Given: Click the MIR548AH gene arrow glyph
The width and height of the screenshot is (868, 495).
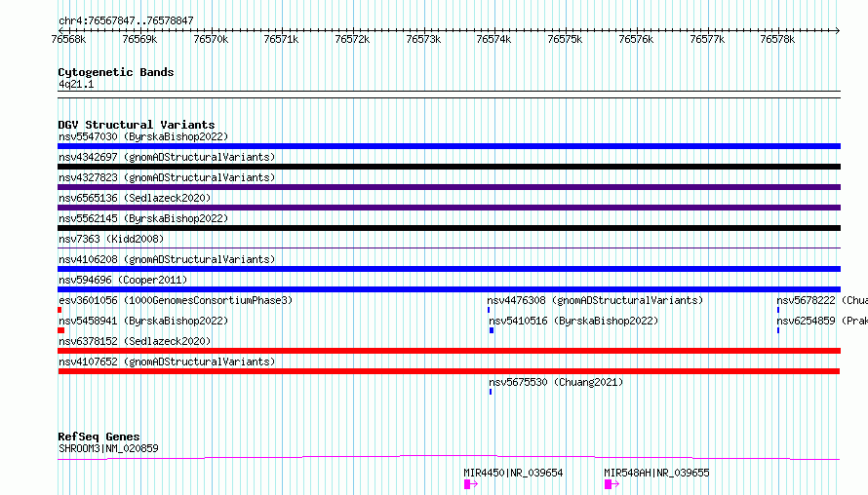Looking at the screenshot, I should click(612, 484).
